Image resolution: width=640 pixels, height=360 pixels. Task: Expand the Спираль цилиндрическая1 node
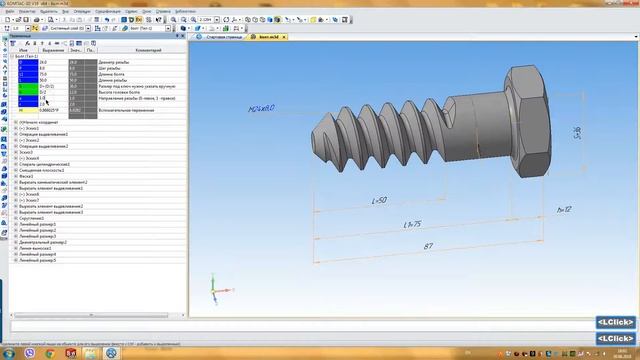(16, 164)
